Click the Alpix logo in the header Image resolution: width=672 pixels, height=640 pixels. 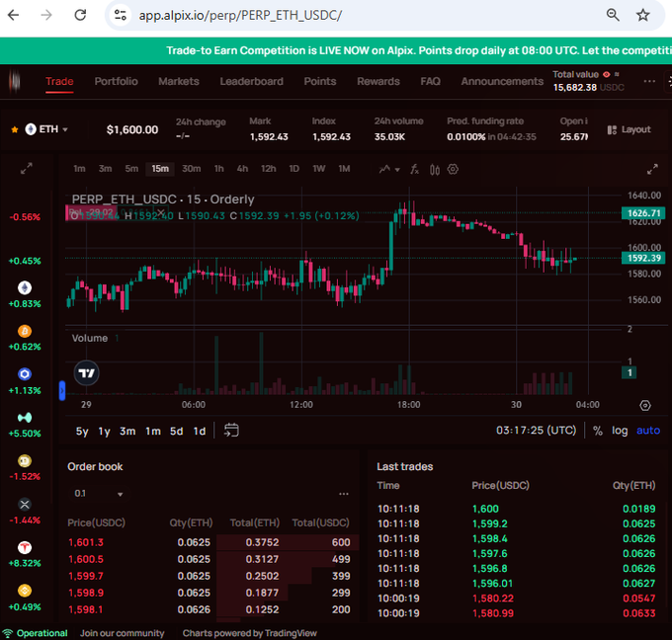[x=15, y=81]
